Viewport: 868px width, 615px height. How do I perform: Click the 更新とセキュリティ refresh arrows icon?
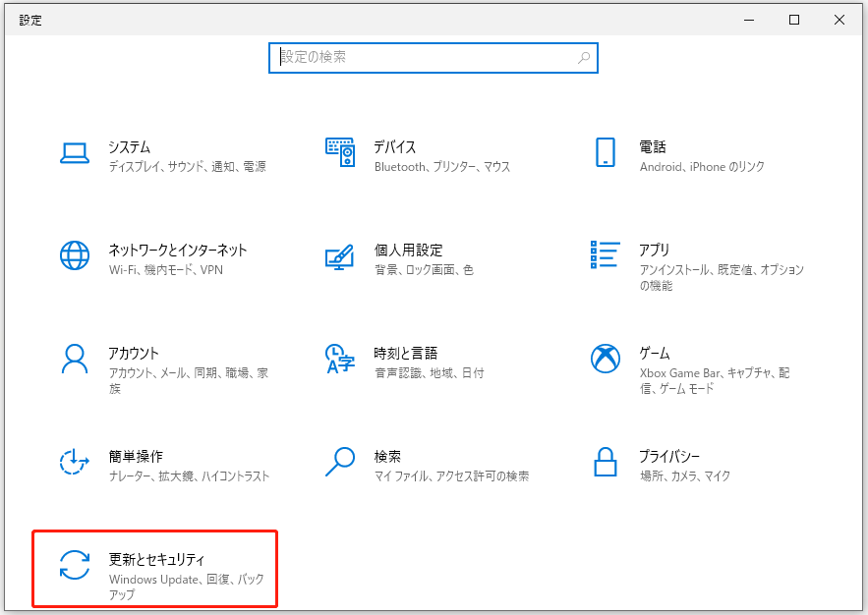tap(74, 565)
